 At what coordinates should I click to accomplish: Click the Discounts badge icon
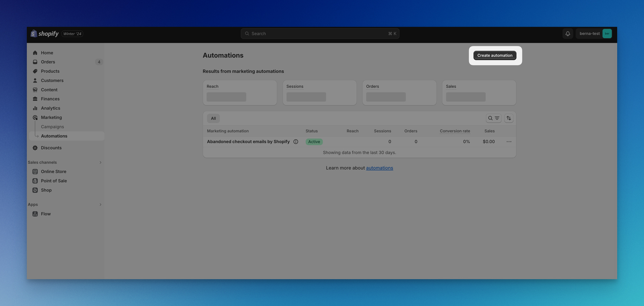pos(35,148)
